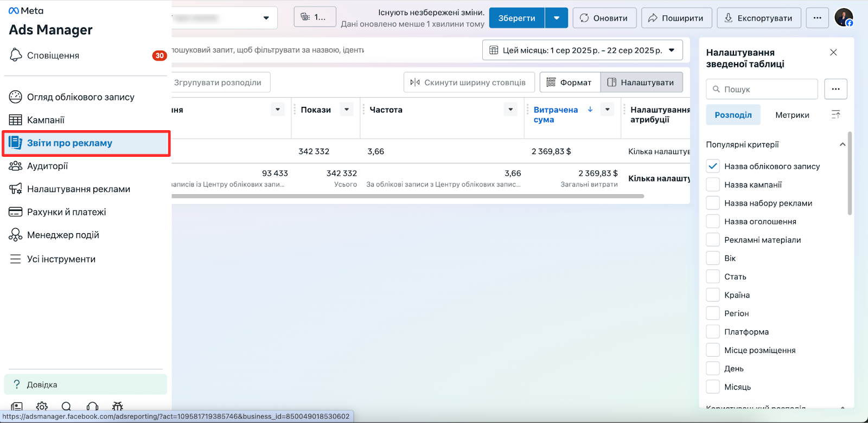This screenshot has height=423, width=868.
Task: Open dropdown arrow next to Зберегти
Action: (x=557, y=18)
